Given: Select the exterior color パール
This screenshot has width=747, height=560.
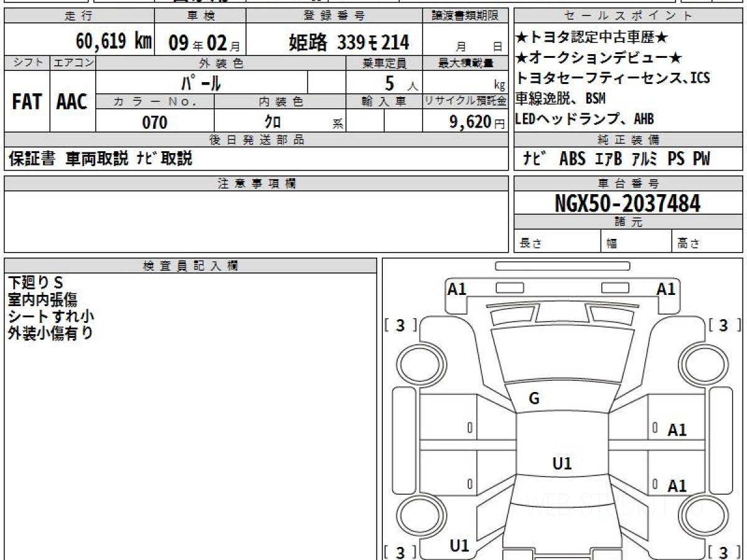Looking at the screenshot, I should tap(201, 82).
